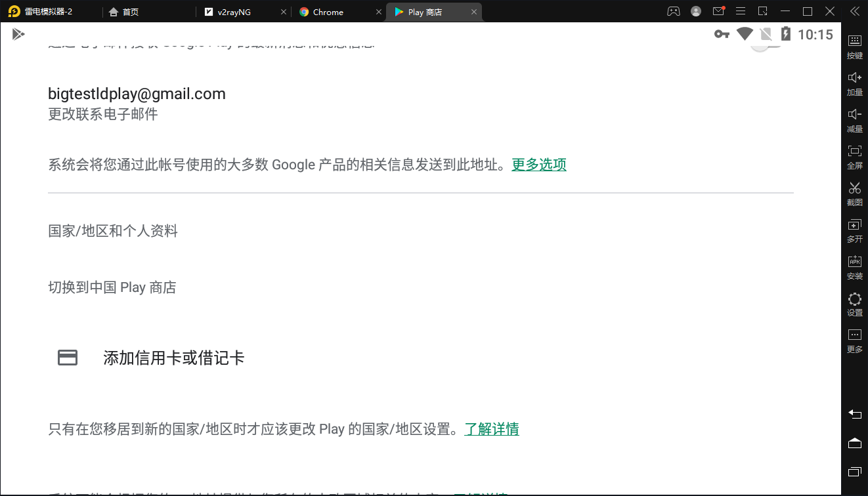Tap 更改联系电子邮件 under the email
868x496 pixels.
click(103, 114)
